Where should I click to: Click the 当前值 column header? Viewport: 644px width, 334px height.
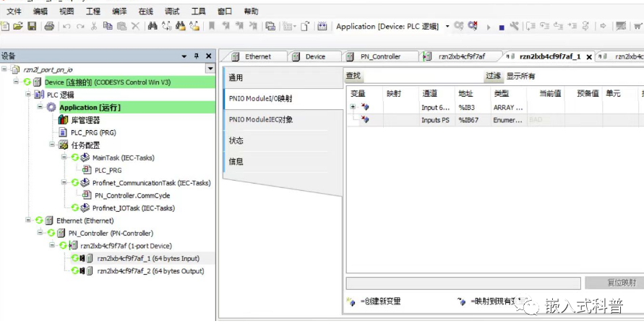pyautogui.click(x=546, y=94)
